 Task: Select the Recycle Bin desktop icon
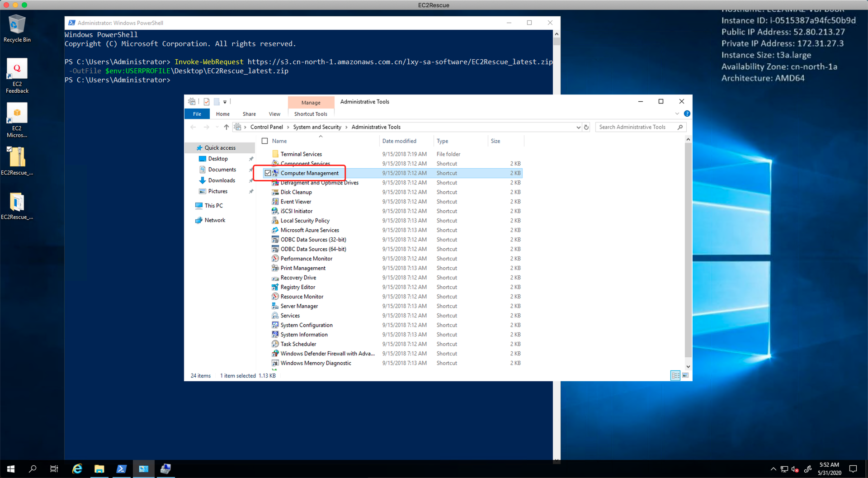(x=17, y=25)
